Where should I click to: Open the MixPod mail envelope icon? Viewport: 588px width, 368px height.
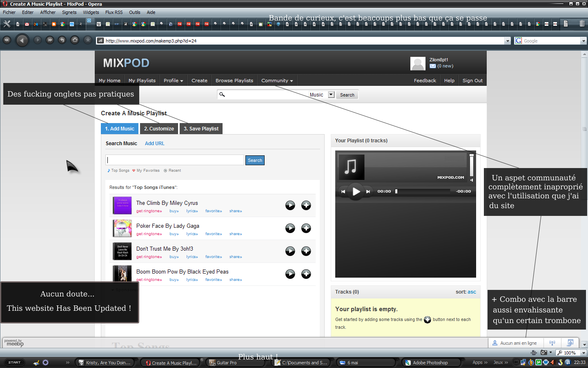tap(433, 66)
